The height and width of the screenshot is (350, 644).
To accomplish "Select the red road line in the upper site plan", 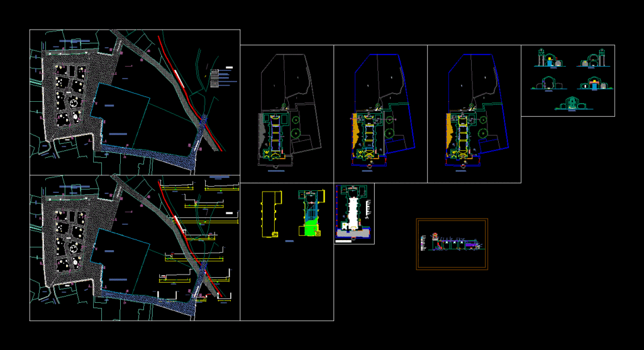I will coord(190,93).
